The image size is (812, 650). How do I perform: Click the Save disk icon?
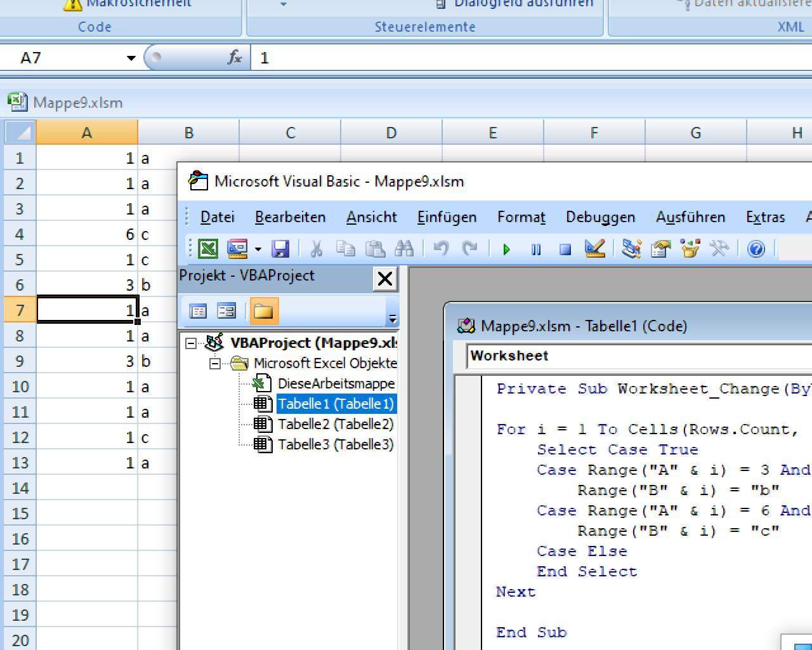tap(280, 249)
